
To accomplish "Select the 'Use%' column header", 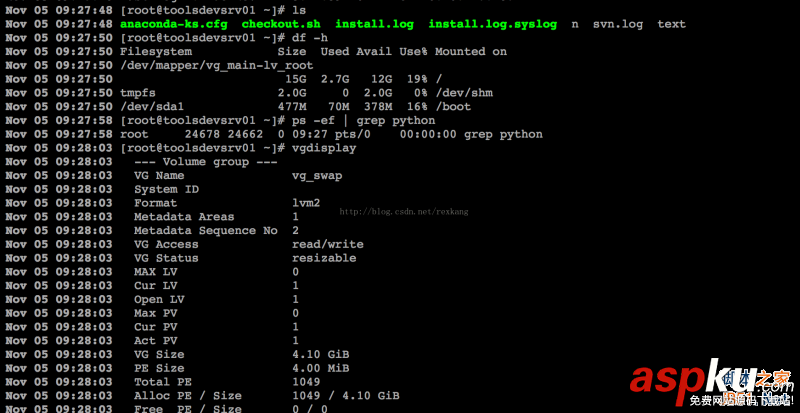I will point(413,52).
